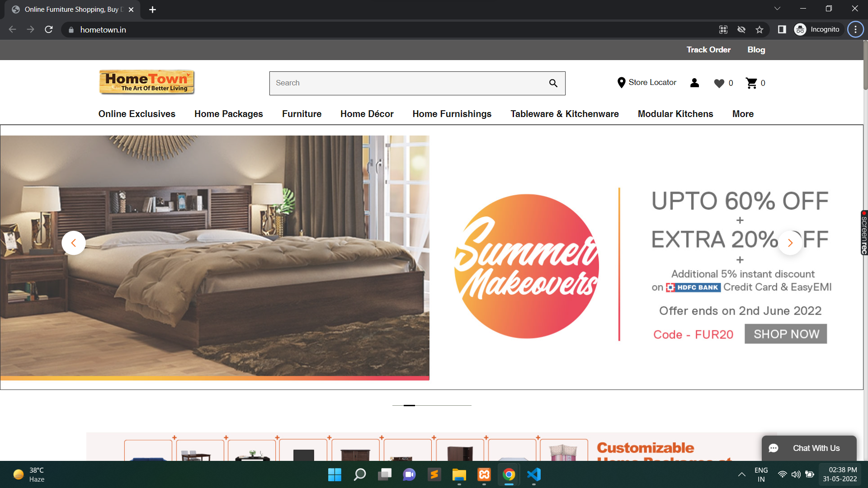Open Home Décor menu
The width and height of the screenshot is (868, 488).
(367, 114)
